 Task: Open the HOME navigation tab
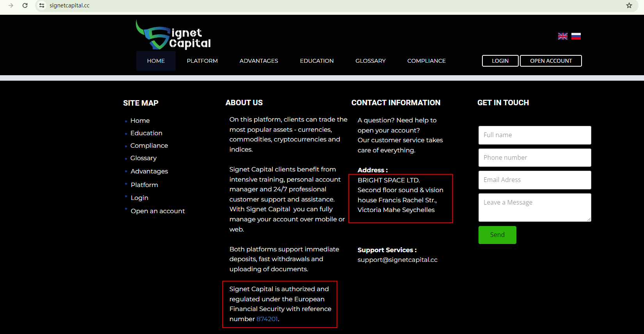click(156, 61)
